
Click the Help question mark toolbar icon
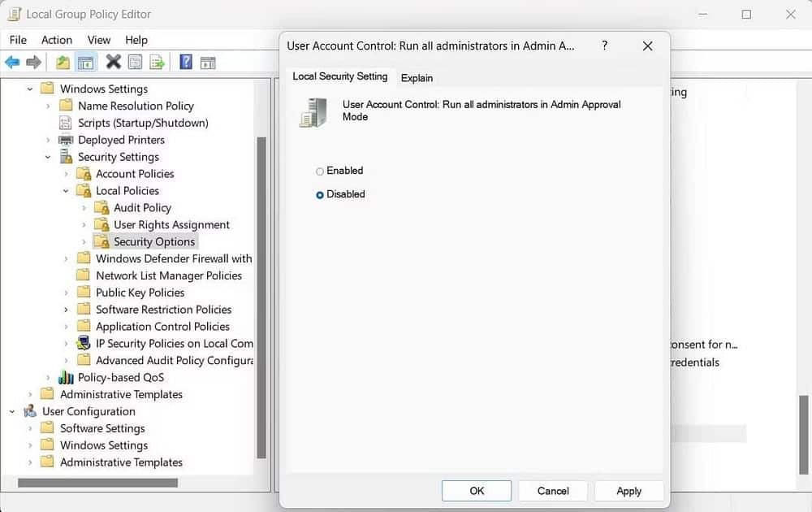[x=185, y=61]
